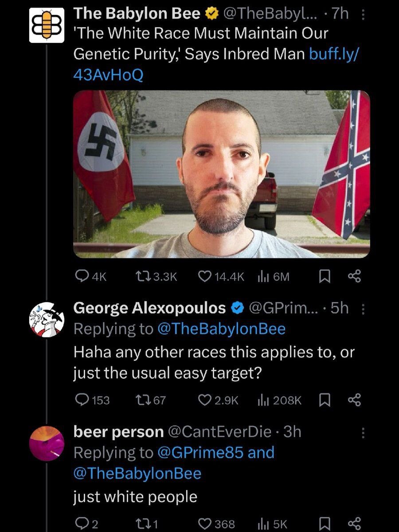Open more options for George Alexopoulos reply
This screenshot has width=399, height=532.
(364, 309)
